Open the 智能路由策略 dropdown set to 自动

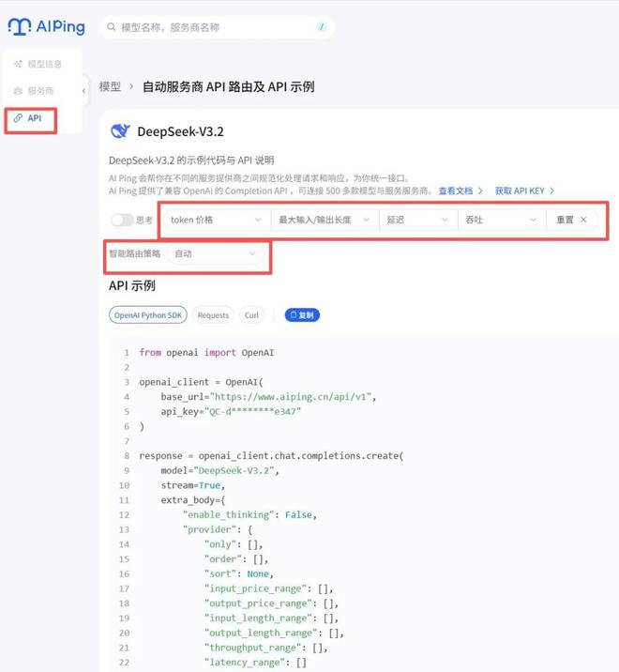pyautogui.click(x=216, y=253)
